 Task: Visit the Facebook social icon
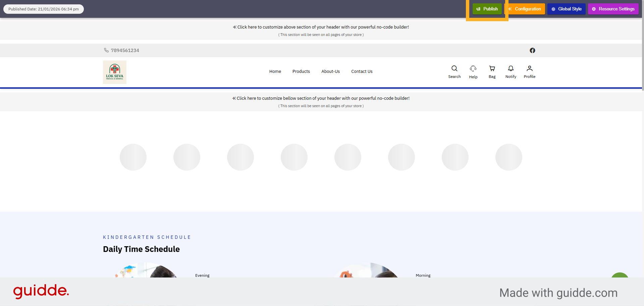533,50
